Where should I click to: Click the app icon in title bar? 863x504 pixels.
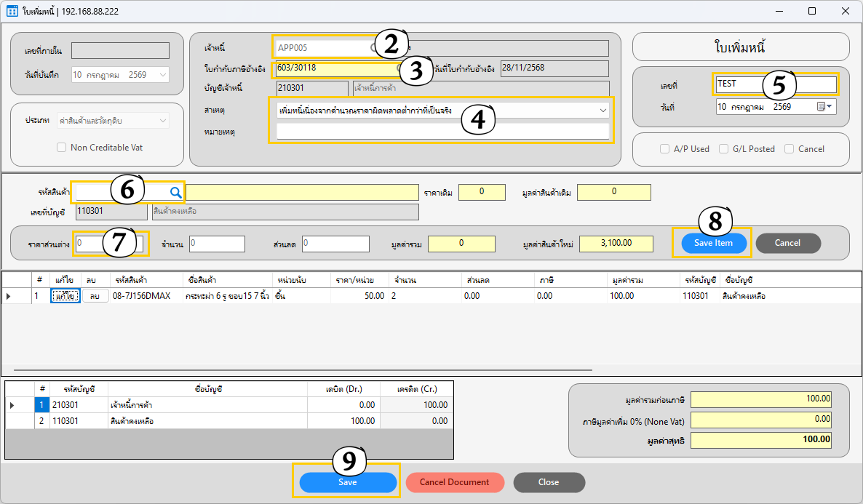[x=12, y=11]
